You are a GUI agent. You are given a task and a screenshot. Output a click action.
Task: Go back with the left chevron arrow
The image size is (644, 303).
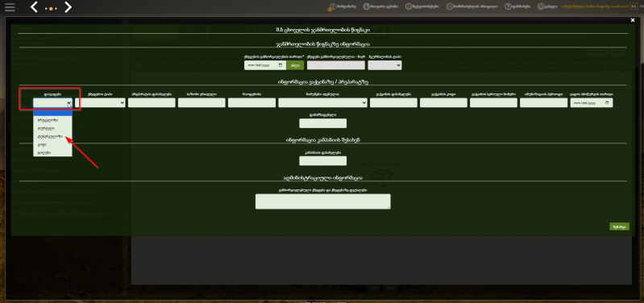click(35, 7)
